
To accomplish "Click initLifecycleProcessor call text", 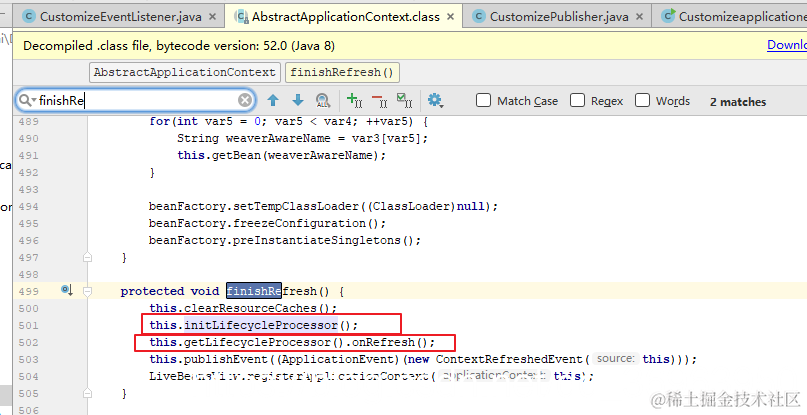I will (261, 325).
